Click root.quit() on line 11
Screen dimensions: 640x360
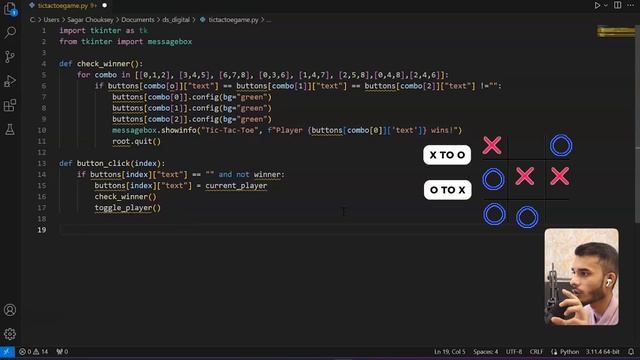(x=136, y=141)
